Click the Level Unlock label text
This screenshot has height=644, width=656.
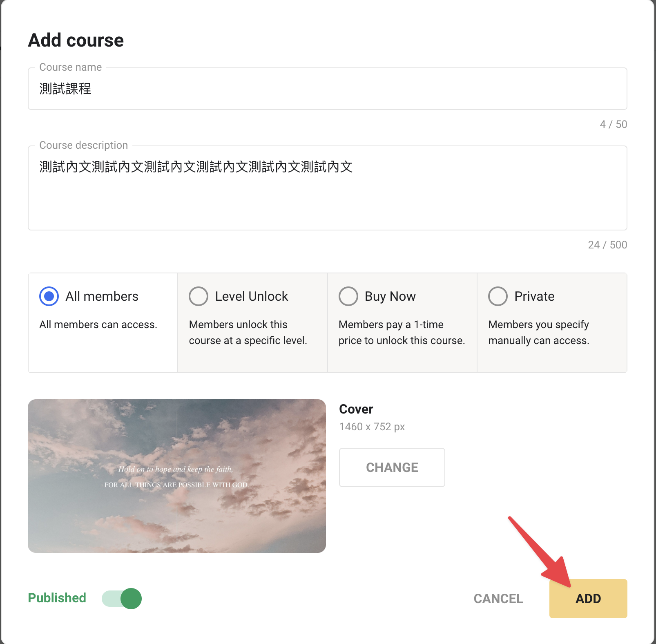pos(252,296)
